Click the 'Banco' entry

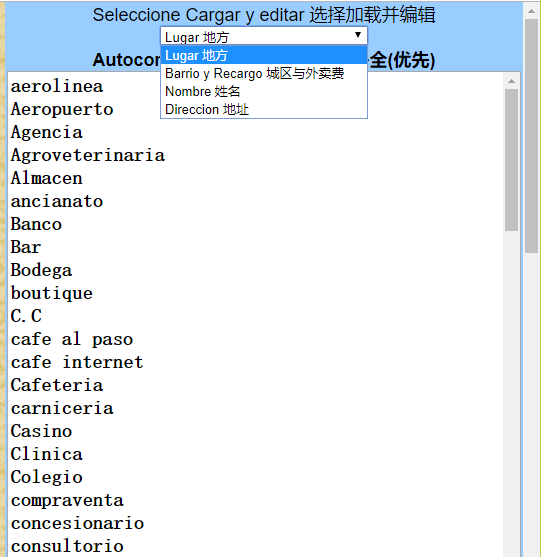[x=36, y=224]
